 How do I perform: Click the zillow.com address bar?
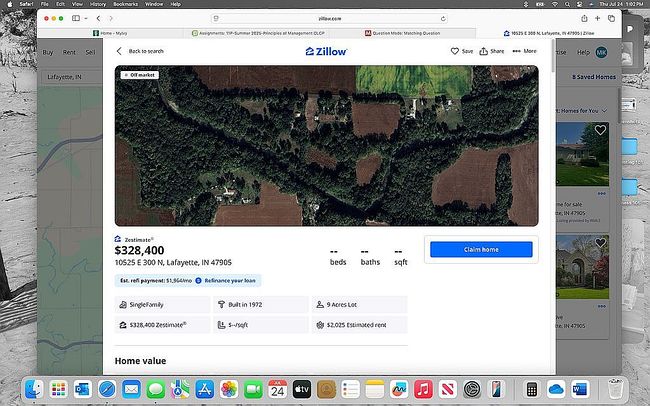point(330,19)
